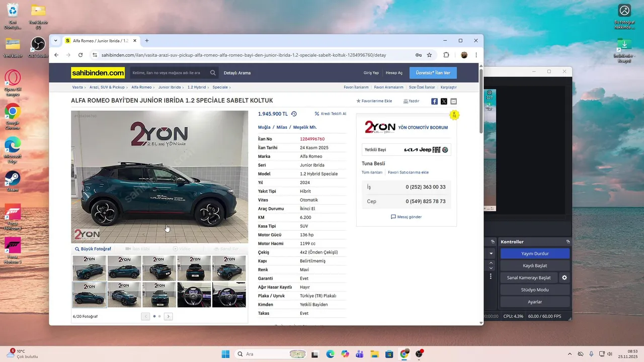Image resolution: width=644 pixels, height=362 pixels.
Task: Close the Alfa Romeo tab
Action: coord(135,41)
